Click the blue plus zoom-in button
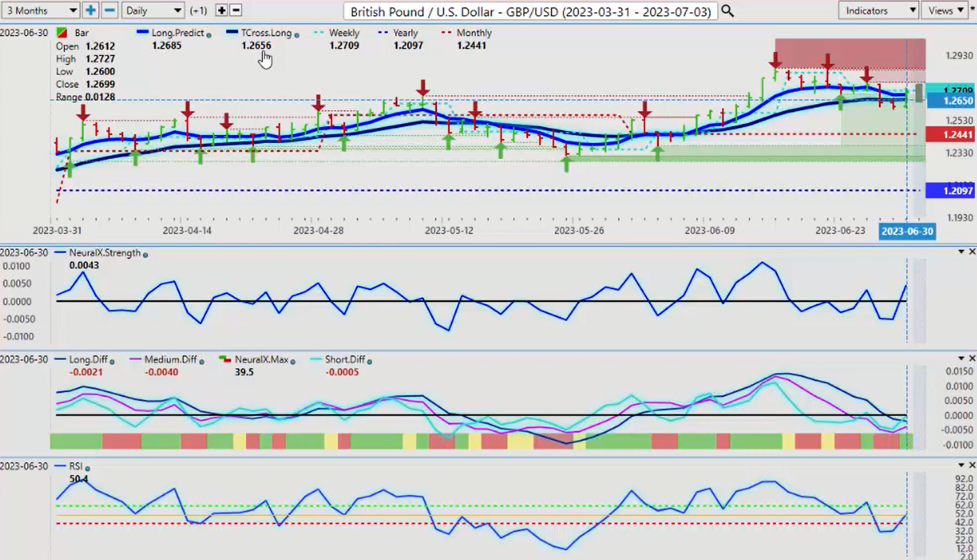 pos(90,10)
